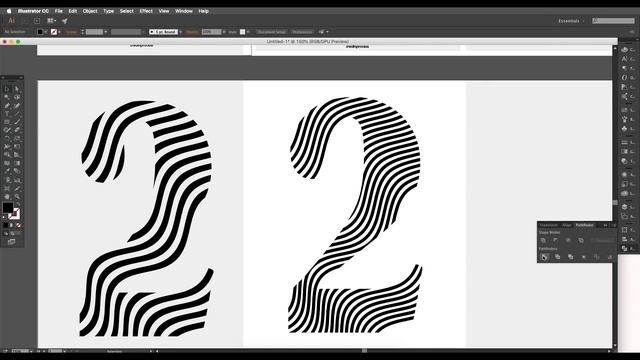Select the Rotate tool
Viewport: 640px width, 360px height.
point(7,138)
